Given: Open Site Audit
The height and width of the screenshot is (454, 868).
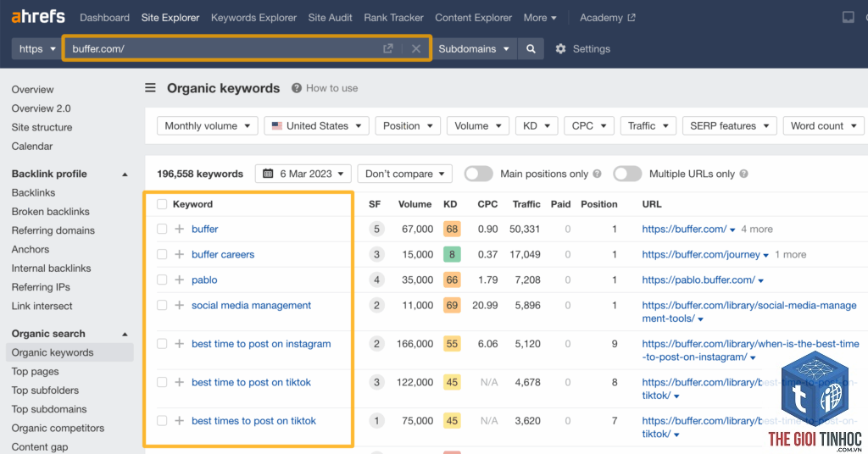Looking at the screenshot, I should click(x=330, y=18).
